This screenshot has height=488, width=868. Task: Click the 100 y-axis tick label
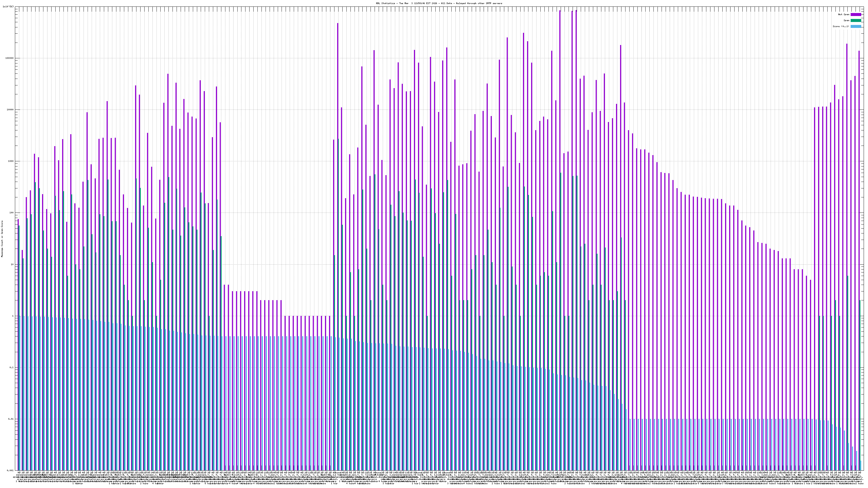(11, 213)
